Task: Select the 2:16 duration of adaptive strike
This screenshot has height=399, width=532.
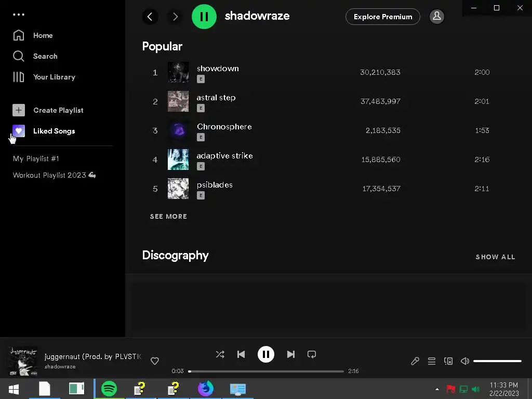Action: pos(482,159)
